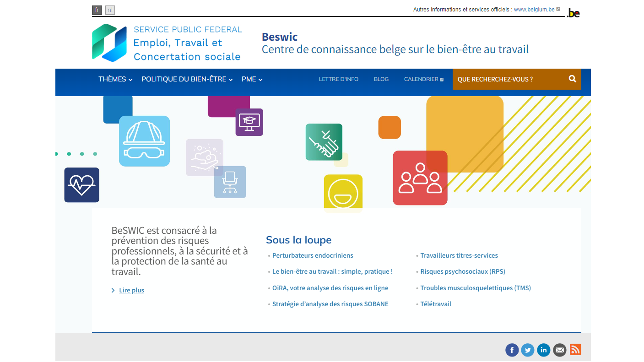The height and width of the screenshot is (362, 644).
Task: Select the safety helmet and goggles icon
Action: tap(144, 141)
